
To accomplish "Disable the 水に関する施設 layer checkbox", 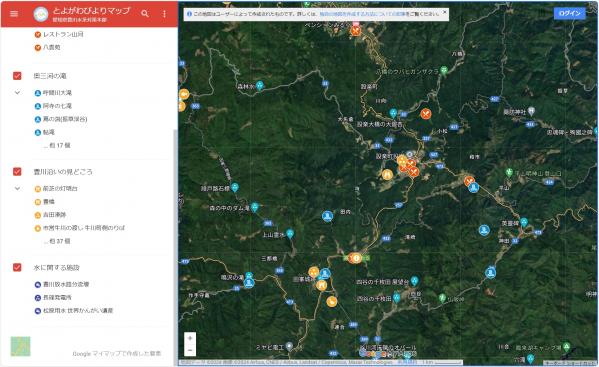I will (x=17, y=267).
